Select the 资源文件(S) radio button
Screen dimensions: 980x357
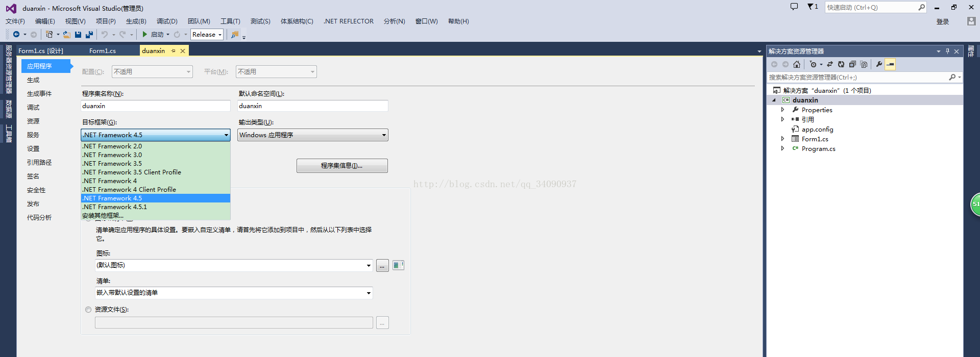[88, 310]
